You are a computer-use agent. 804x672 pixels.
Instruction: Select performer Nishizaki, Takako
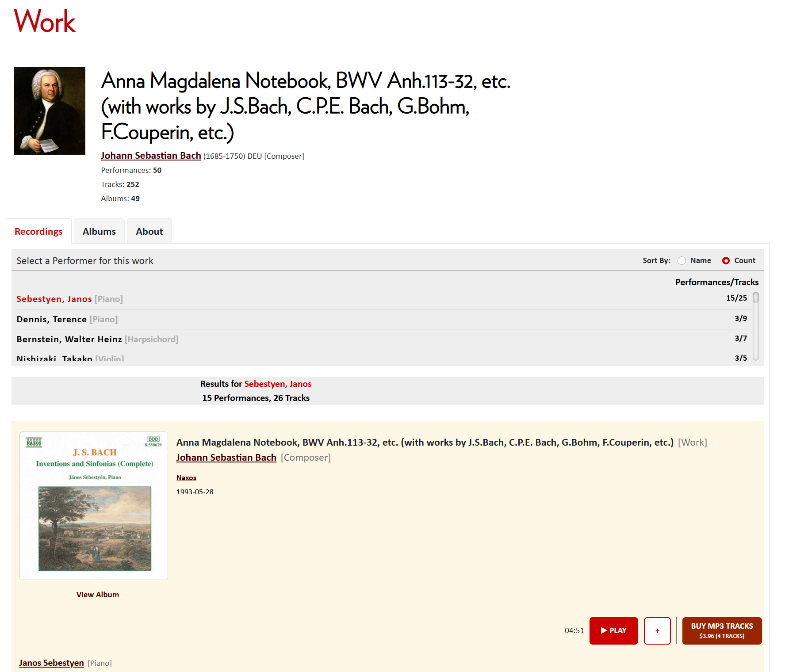[54, 358]
